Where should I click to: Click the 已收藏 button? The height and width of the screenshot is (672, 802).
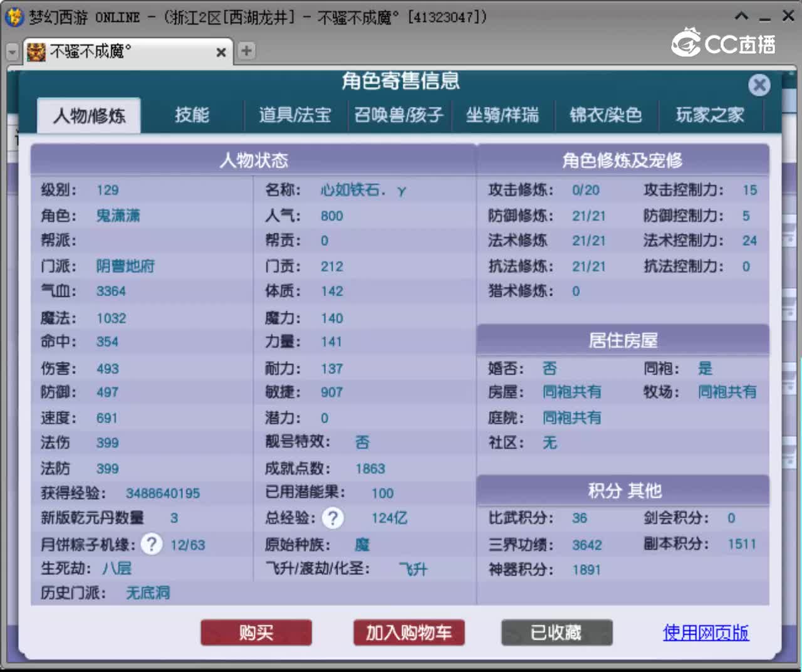tap(556, 633)
